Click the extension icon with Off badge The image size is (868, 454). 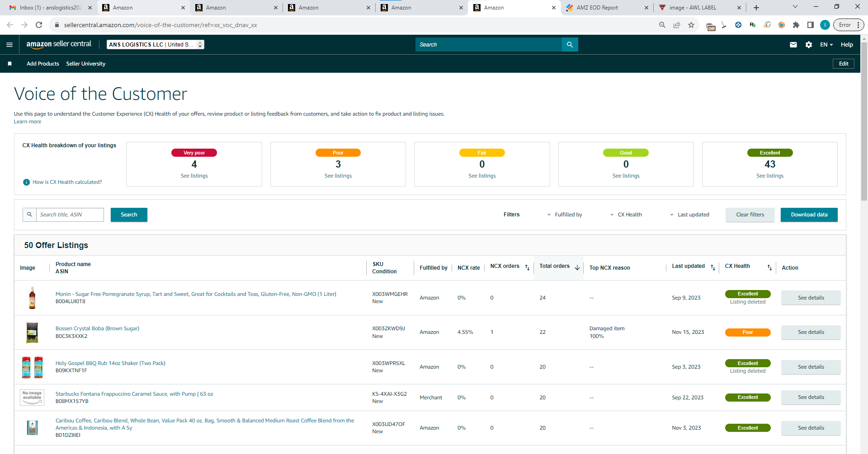(x=711, y=27)
